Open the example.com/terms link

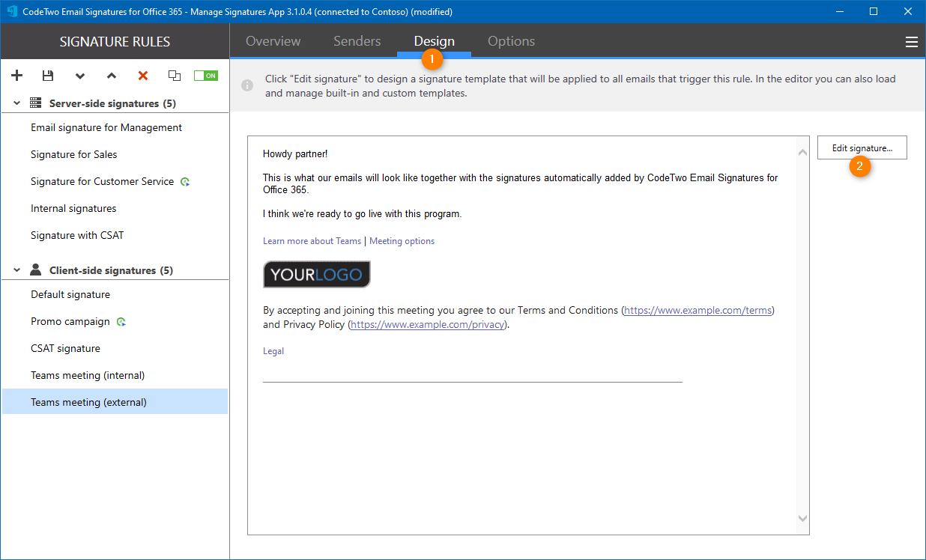697,310
